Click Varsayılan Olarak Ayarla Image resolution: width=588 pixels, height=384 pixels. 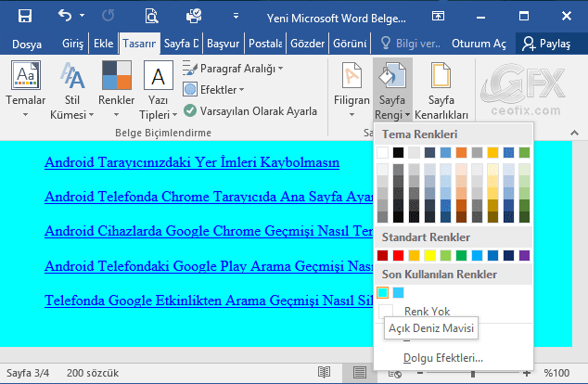click(x=250, y=111)
